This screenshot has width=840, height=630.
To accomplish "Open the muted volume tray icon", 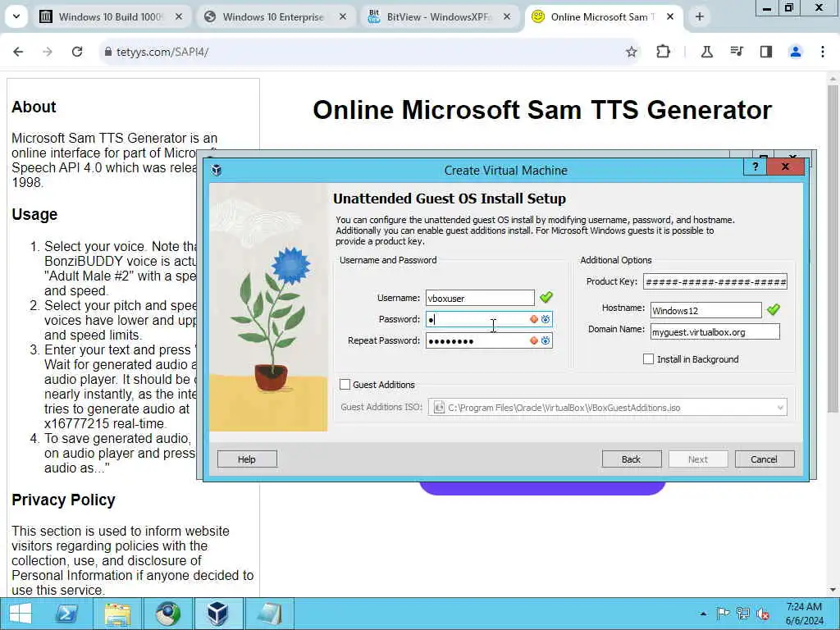I will pos(763,614).
